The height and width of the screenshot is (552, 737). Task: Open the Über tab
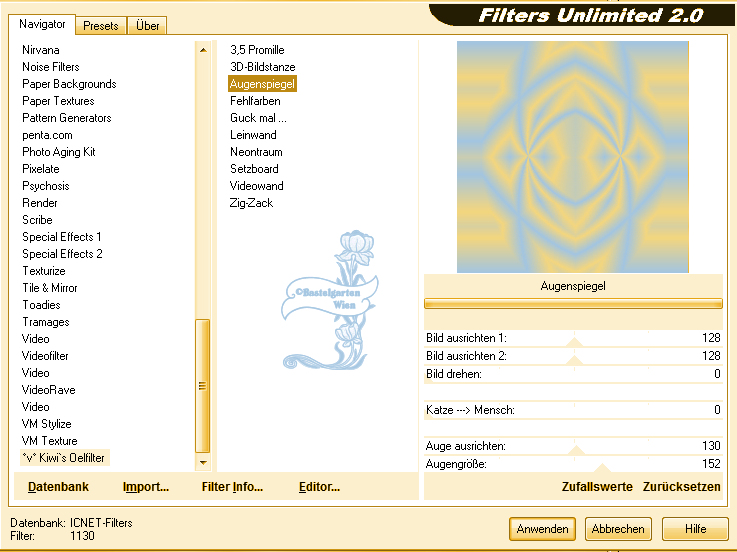pos(147,26)
